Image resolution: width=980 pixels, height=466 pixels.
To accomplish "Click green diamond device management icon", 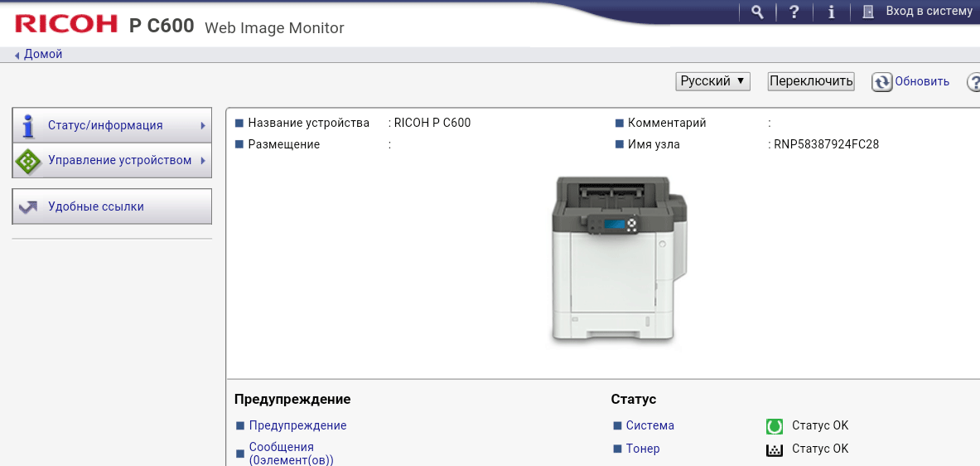I will click(x=27, y=161).
